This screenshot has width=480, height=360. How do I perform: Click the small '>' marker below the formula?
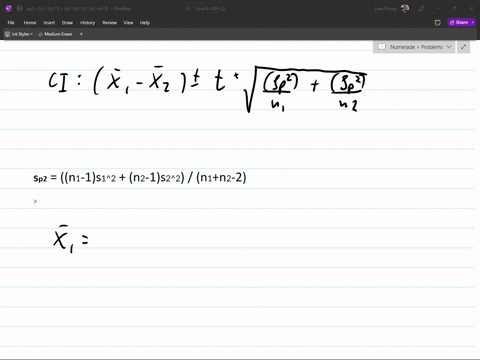click(35, 201)
